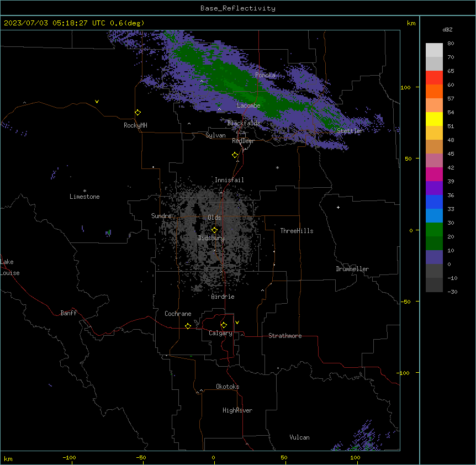The width and height of the screenshot is (476, 465).
Task: Click the Strathmore label
Action: [x=285, y=336]
